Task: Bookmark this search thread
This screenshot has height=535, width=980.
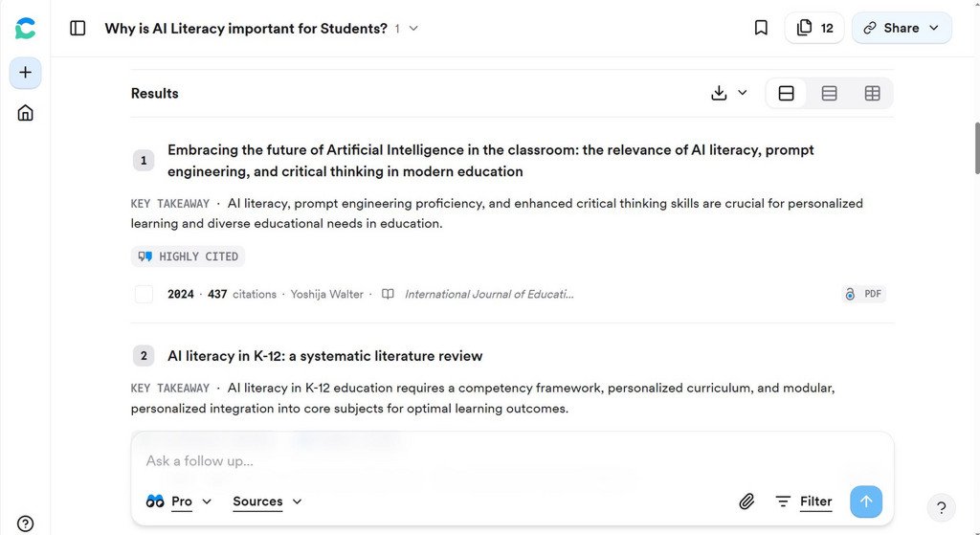Action: click(x=761, y=29)
